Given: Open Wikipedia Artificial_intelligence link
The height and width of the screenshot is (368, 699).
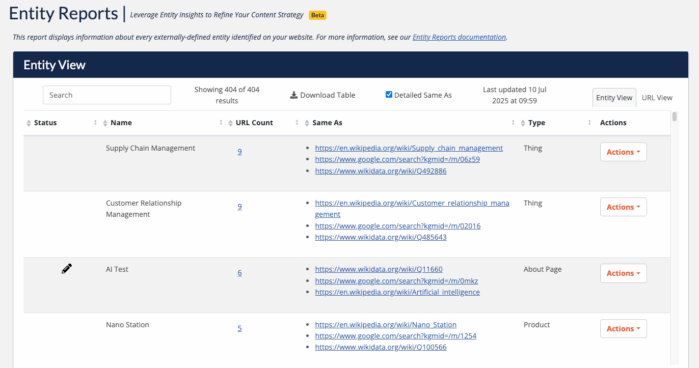Looking at the screenshot, I should pos(397,292).
